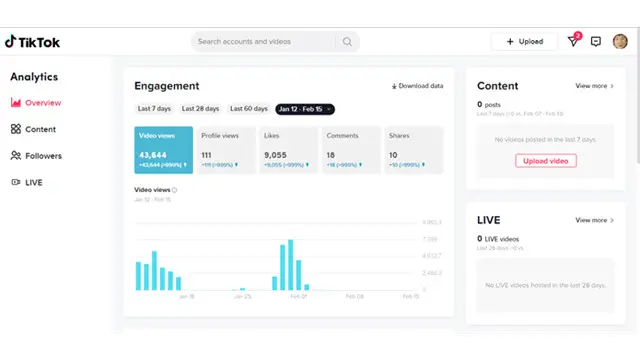Open the messages icon in header
This screenshot has width=640, height=360.
[596, 41]
